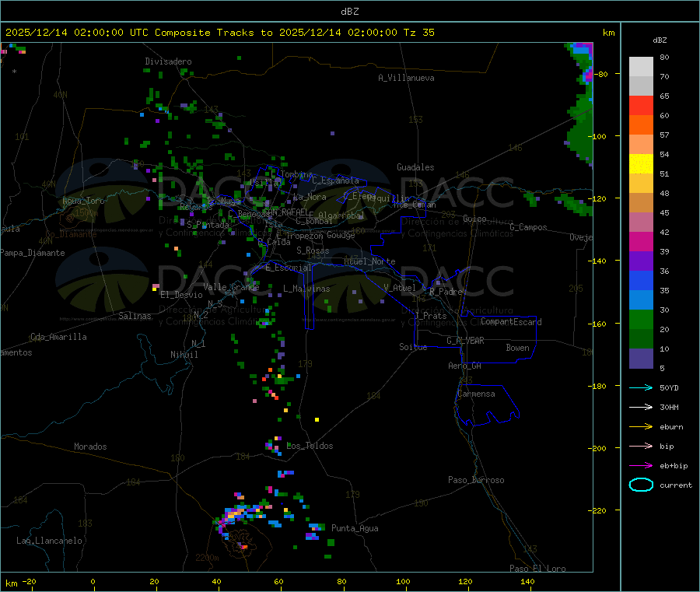Click the V_Atuel label
700x592 pixels.
(x=400, y=288)
